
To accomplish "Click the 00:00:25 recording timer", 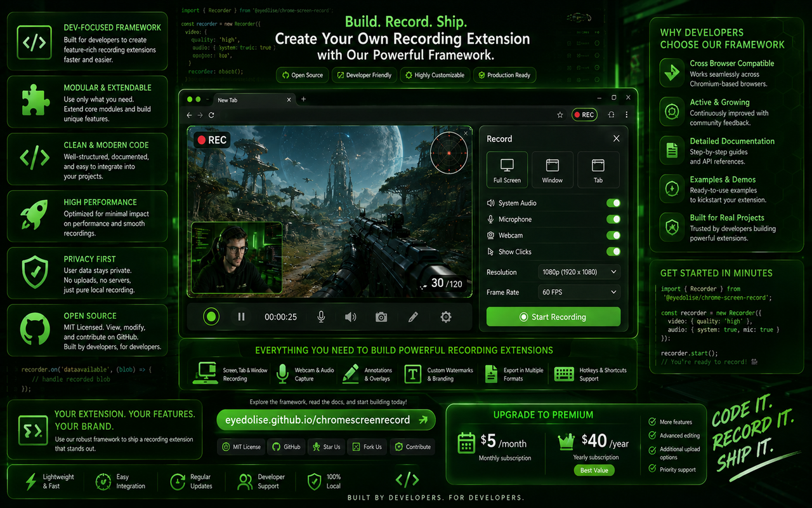I will point(280,317).
